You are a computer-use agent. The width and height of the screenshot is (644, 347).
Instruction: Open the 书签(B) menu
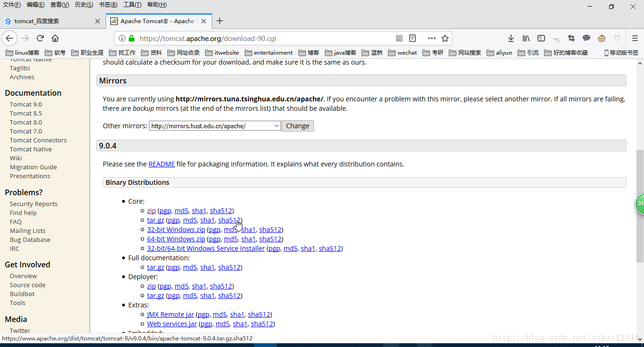[x=108, y=5]
